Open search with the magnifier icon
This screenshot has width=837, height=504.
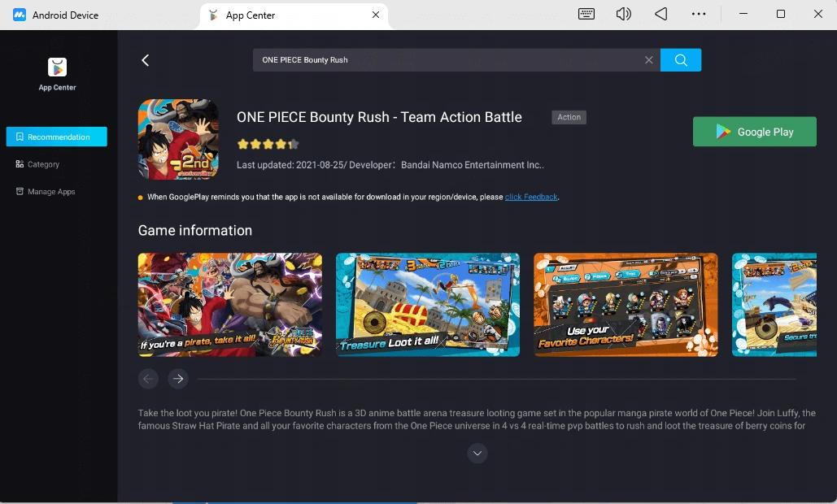[x=681, y=59]
